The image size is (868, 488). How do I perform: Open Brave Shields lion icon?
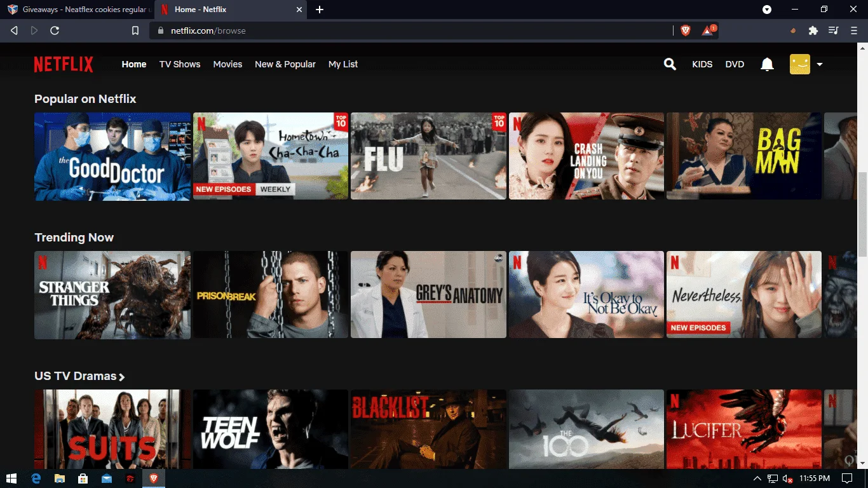click(x=686, y=30)
